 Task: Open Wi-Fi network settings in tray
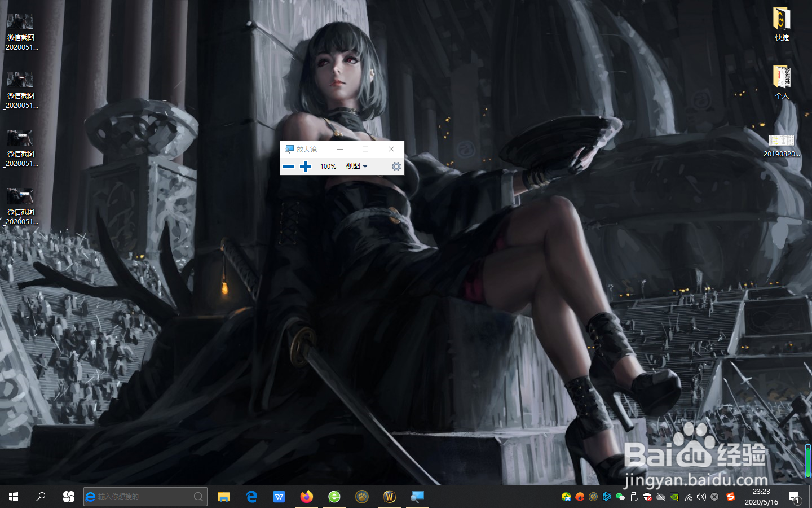pos(688,497)
